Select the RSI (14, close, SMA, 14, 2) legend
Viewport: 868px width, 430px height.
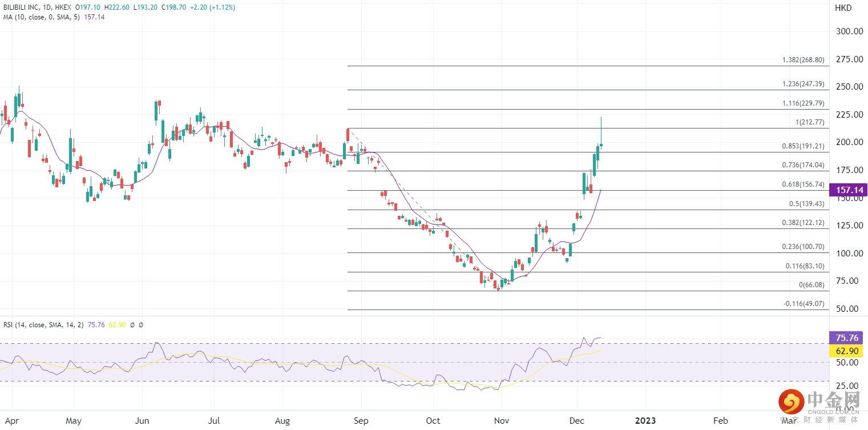click(43, 325)
